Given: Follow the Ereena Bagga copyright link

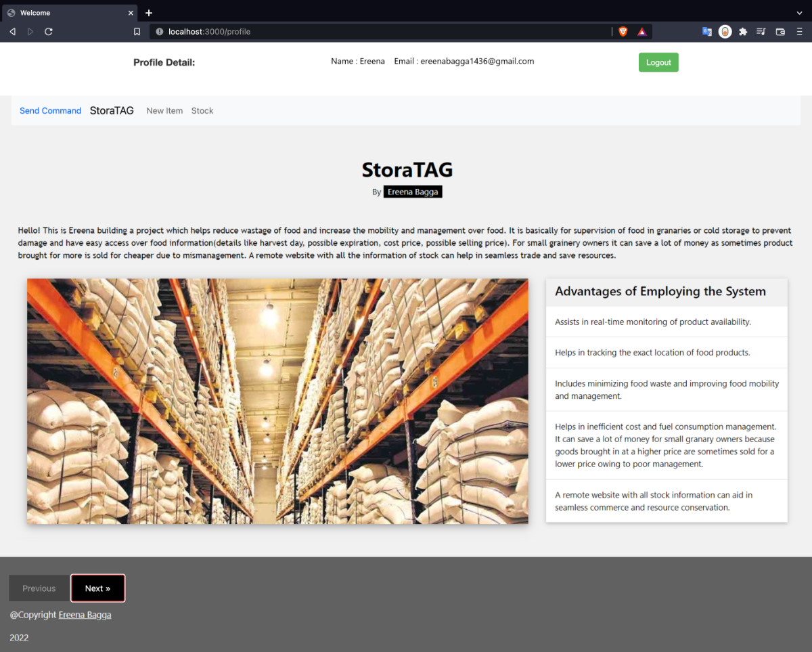Looking at the screenshot, I should pyautogui.click(x=85, y=615).
